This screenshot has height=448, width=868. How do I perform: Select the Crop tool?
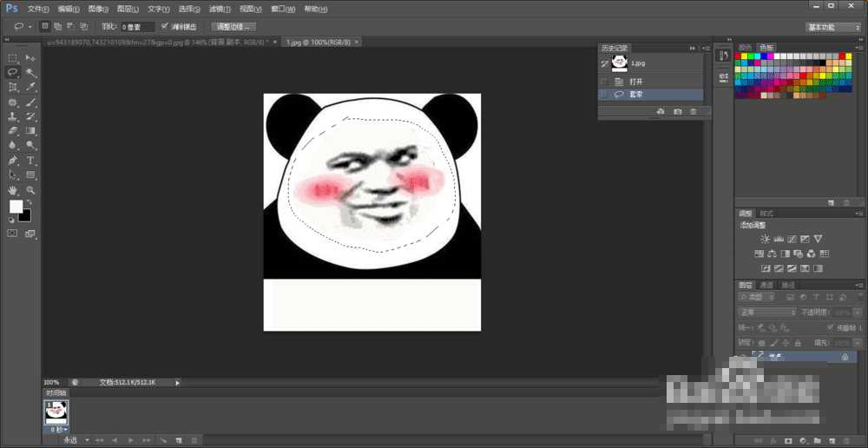click(x=13, y=87)
